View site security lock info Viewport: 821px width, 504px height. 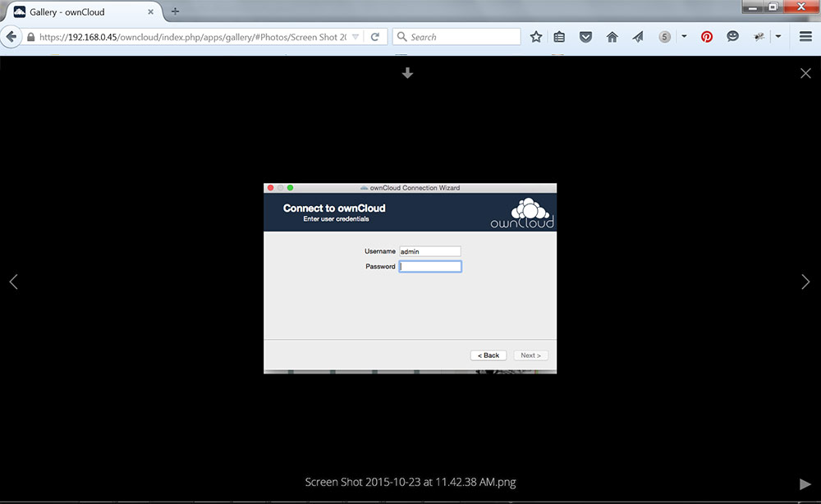pyautogui.click(x=31, y=37)
